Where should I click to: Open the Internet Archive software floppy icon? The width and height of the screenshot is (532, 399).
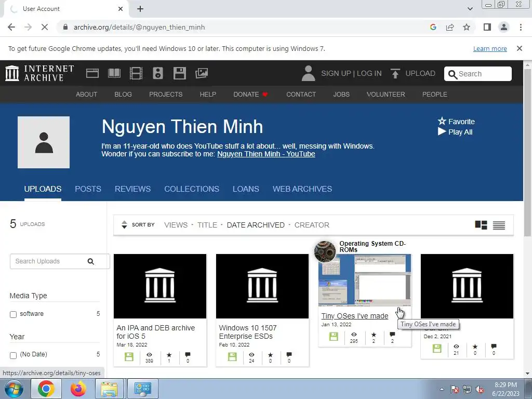[179, 73]
